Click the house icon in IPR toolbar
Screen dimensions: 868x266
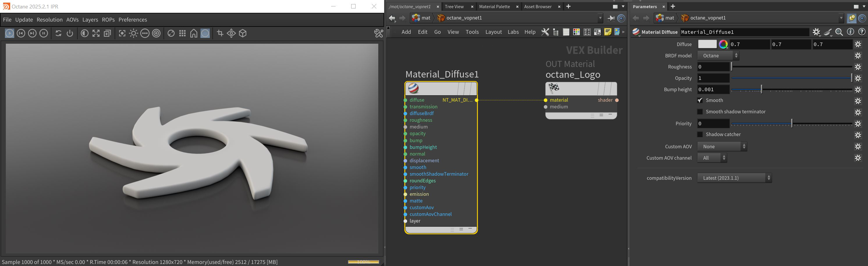194,33
